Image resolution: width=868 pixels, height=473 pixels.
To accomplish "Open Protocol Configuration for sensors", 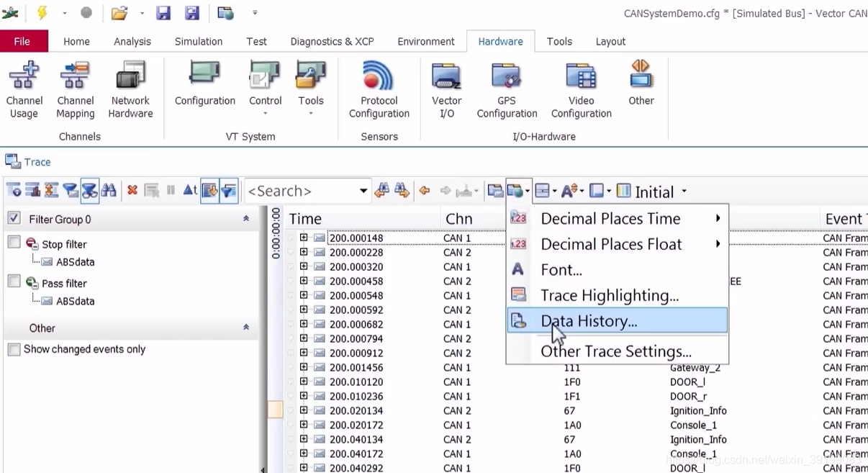I will click(x=379, y=90).
